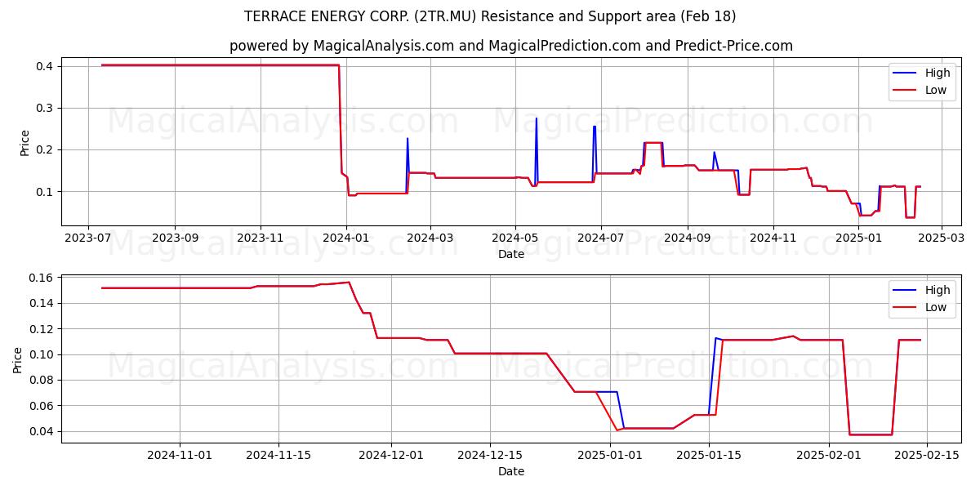
Task: Click the '0.3' price tick on the upper chart
Action: (46, 108)
